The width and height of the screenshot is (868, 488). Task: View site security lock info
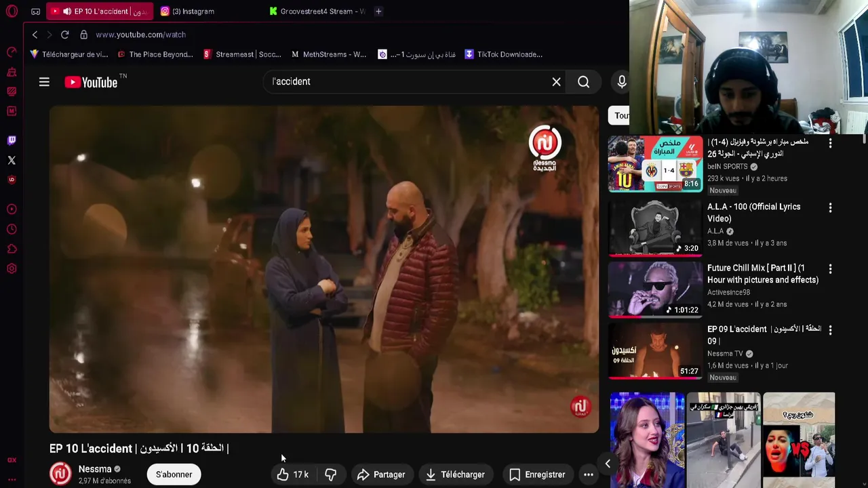click(x=83, y=35)
